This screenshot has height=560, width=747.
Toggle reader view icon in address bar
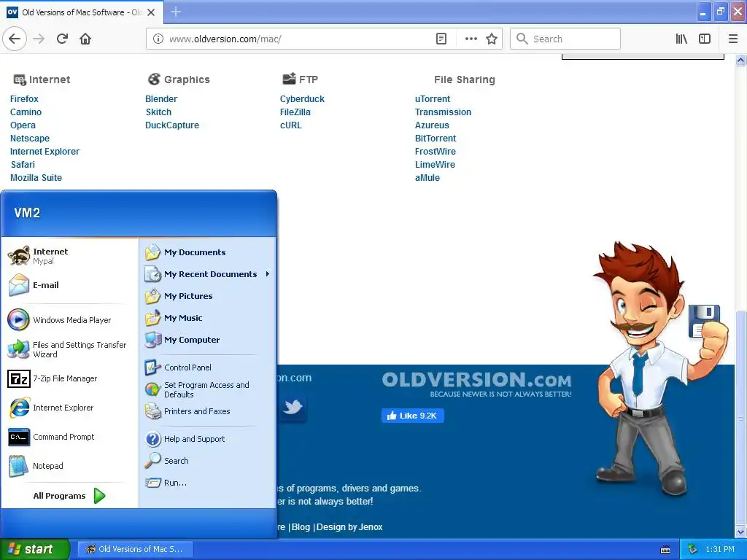(x=441, y=39)
